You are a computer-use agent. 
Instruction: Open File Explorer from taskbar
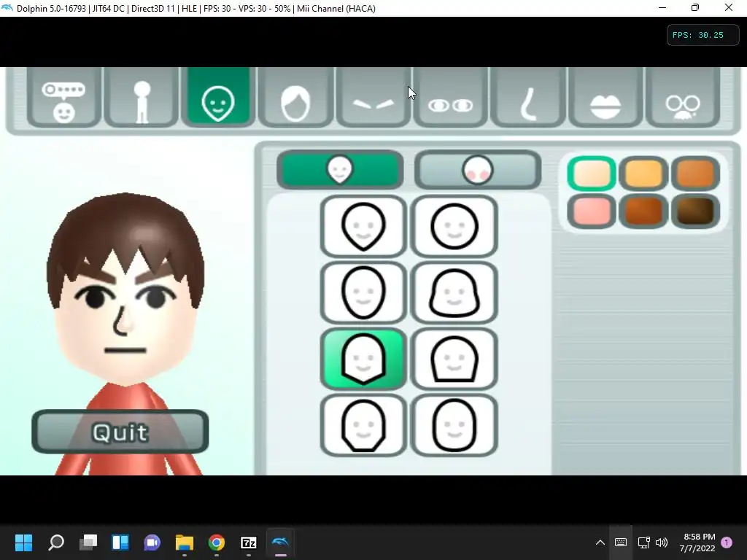[x=185, y=542]
